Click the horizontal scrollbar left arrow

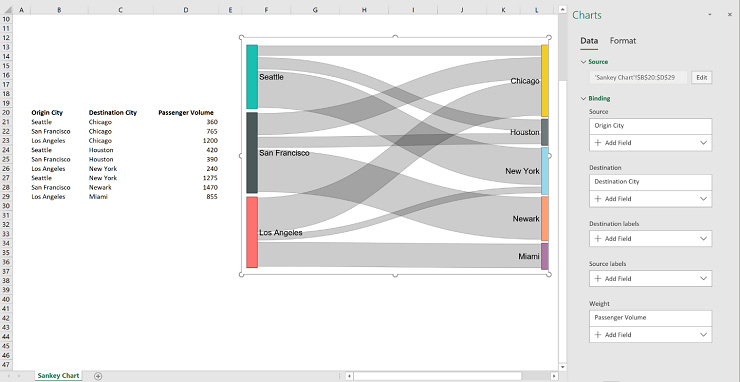tap(349, 376)
